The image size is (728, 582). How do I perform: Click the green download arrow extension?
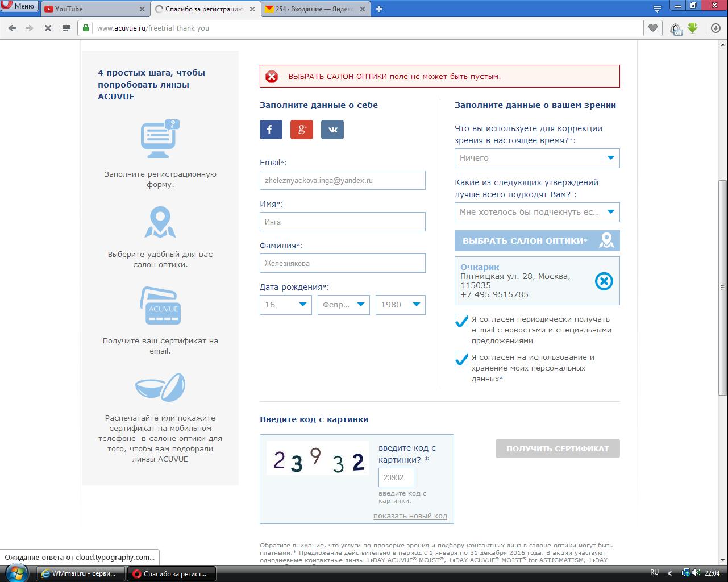click(692, 28)
